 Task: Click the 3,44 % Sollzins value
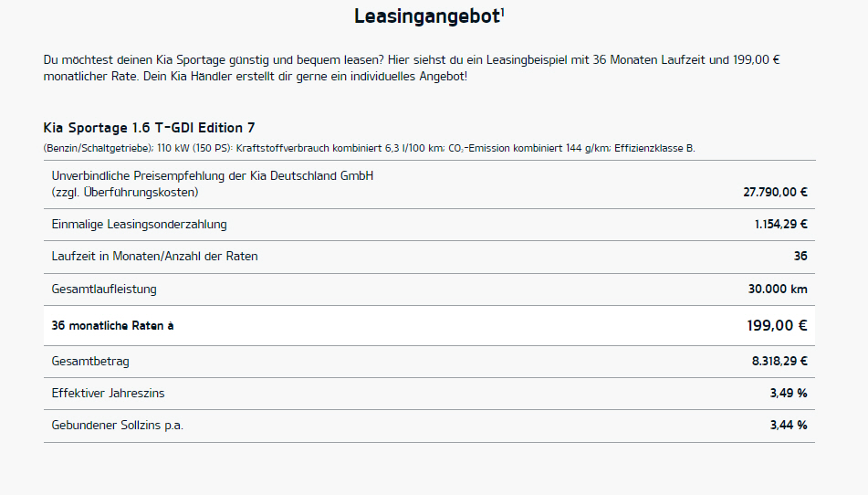(789, 426)
